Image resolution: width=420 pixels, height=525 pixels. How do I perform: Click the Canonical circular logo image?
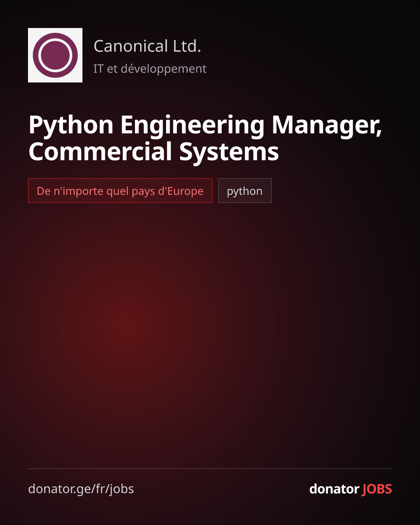(x=55, y=55)
